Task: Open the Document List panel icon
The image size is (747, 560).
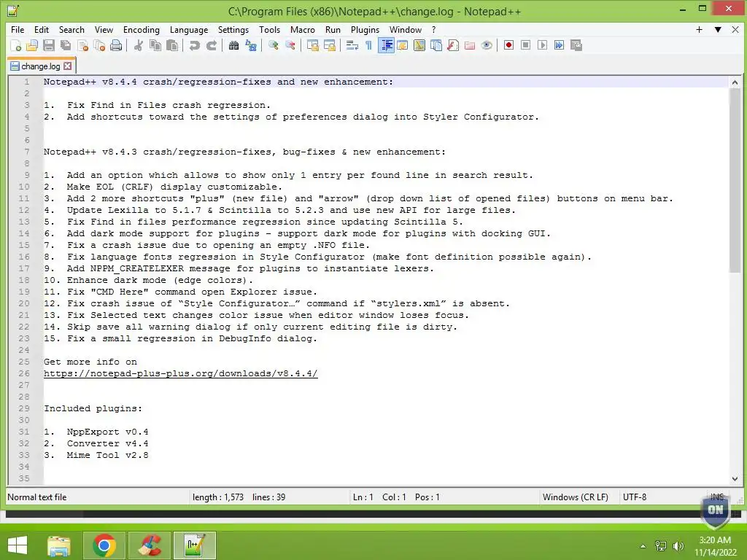Action: (x=436, y=45)
